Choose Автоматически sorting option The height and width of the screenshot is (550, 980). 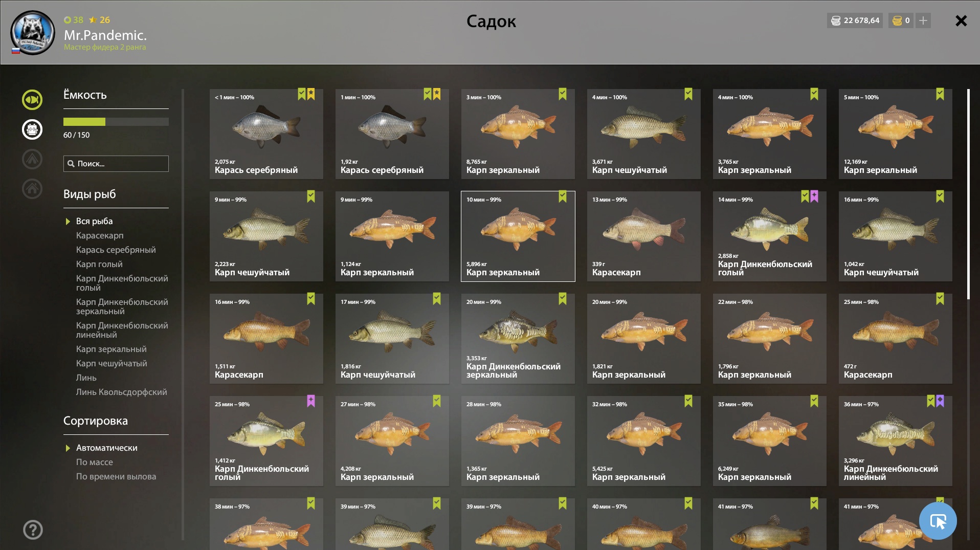(x=107, y=448)
